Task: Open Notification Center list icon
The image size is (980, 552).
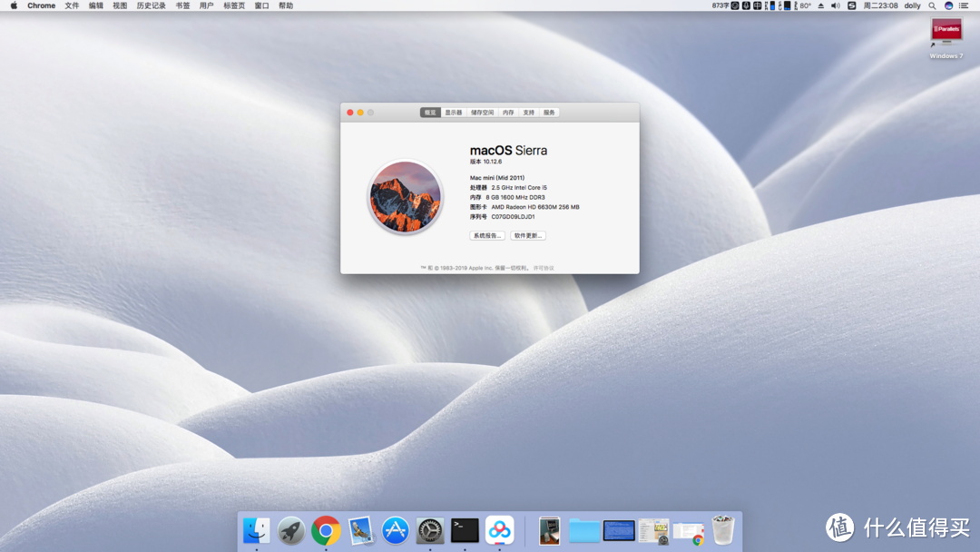Action: tap(964, 5)
